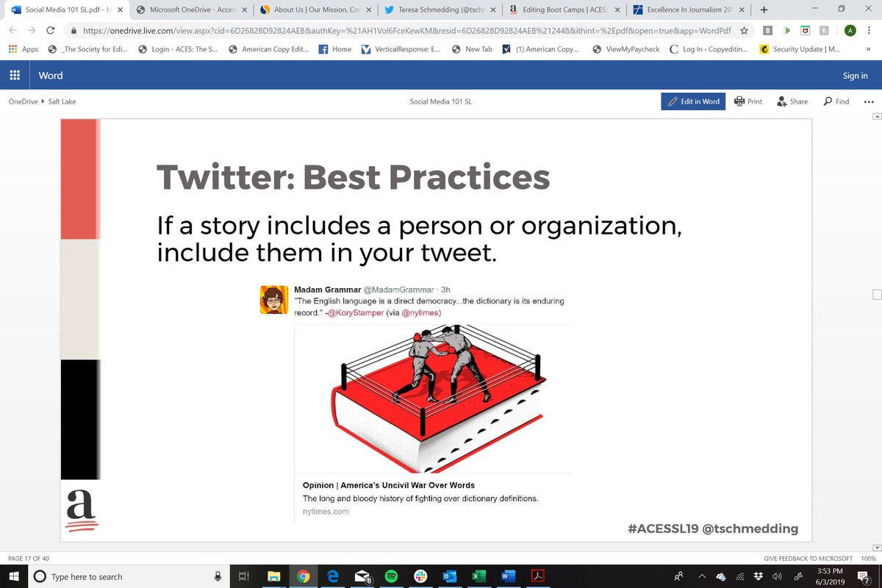Image resolution: width=882 pixels, height=588 pixels.
Task: Open Security Update Mailchimp bookmark
Action: [800, 49]
